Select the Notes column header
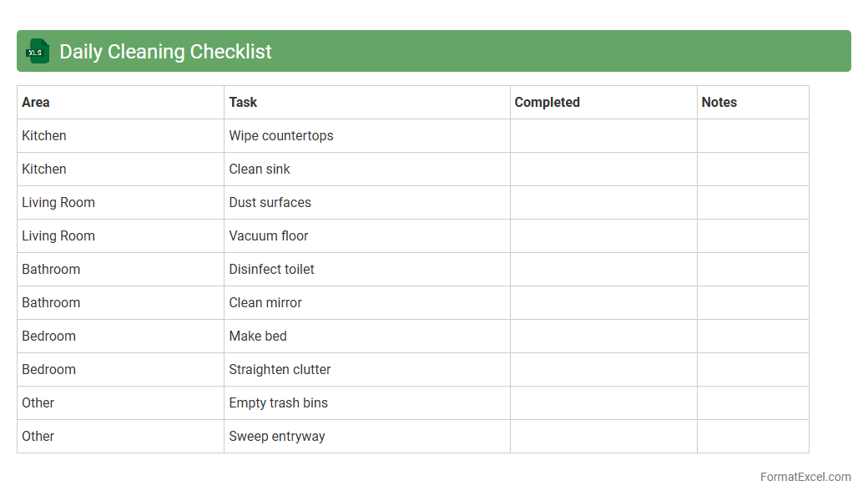The width and height of the screenshot is (868, 501). tap(719, 102)
